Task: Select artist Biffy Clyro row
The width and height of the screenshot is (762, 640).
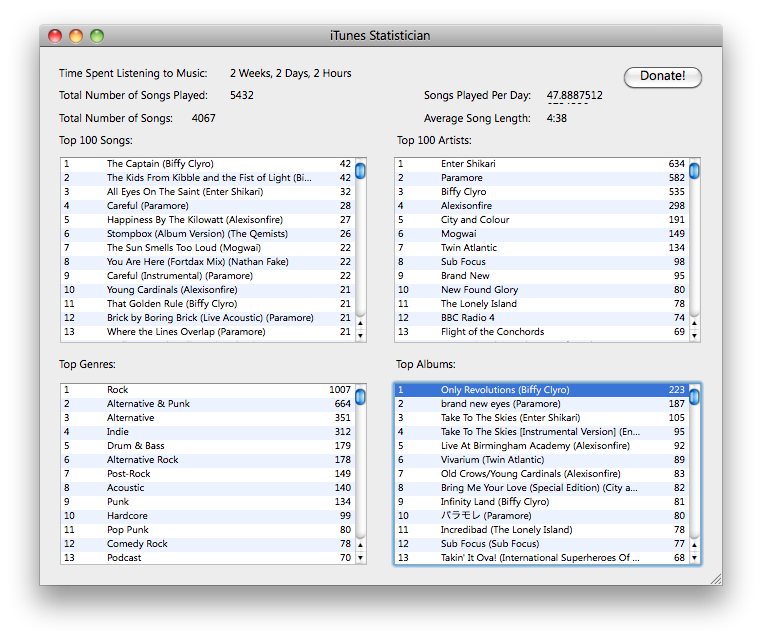Action: pyautogui.click(x=542, y=192)
